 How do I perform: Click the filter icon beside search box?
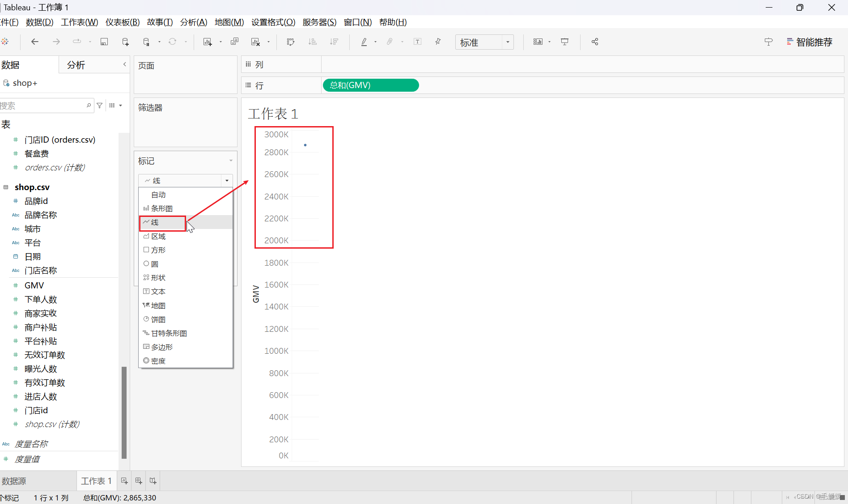tap(100, 106)
